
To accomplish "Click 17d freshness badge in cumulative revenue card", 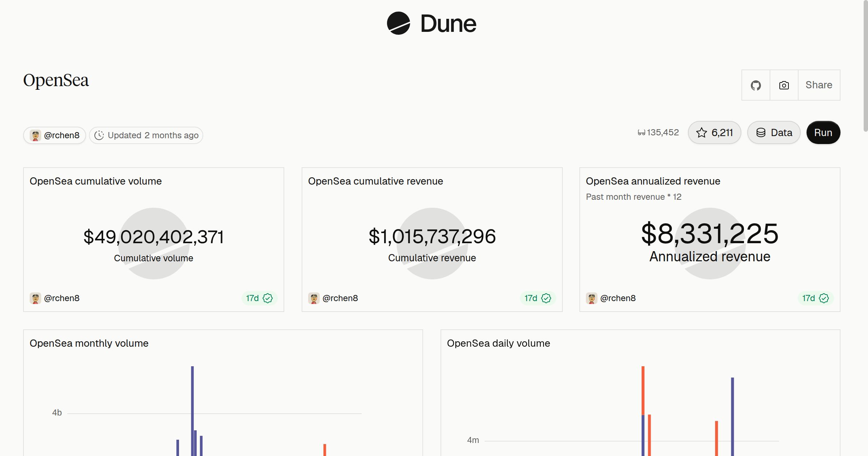I will tap(538, 298).
